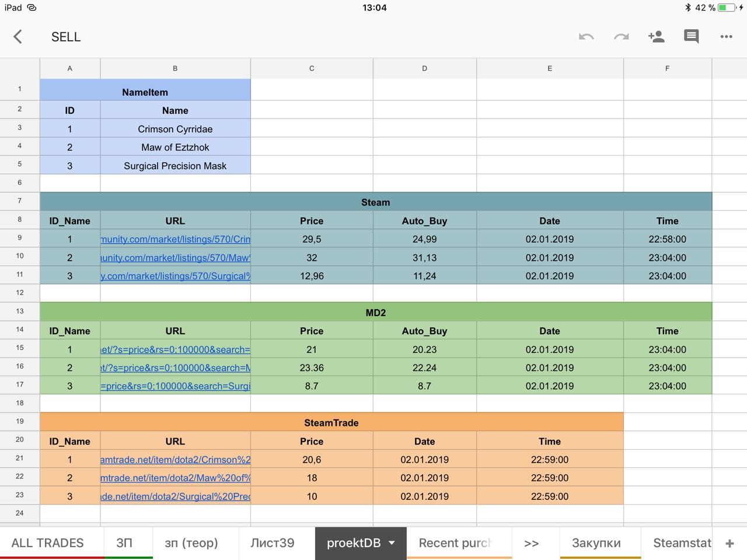Select row 1 header
Screen dimensions: 747x560
coord(20,89)
